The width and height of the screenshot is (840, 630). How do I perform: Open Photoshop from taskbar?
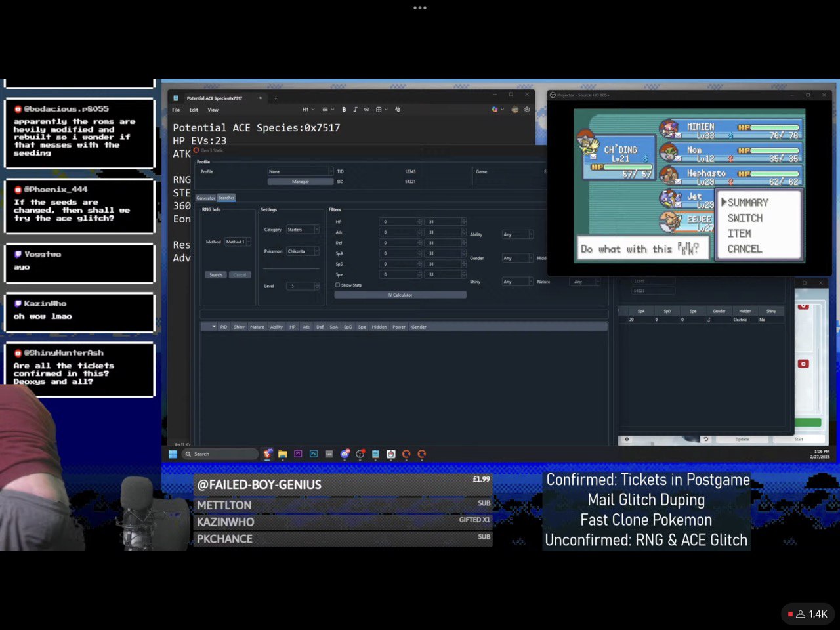314,454
